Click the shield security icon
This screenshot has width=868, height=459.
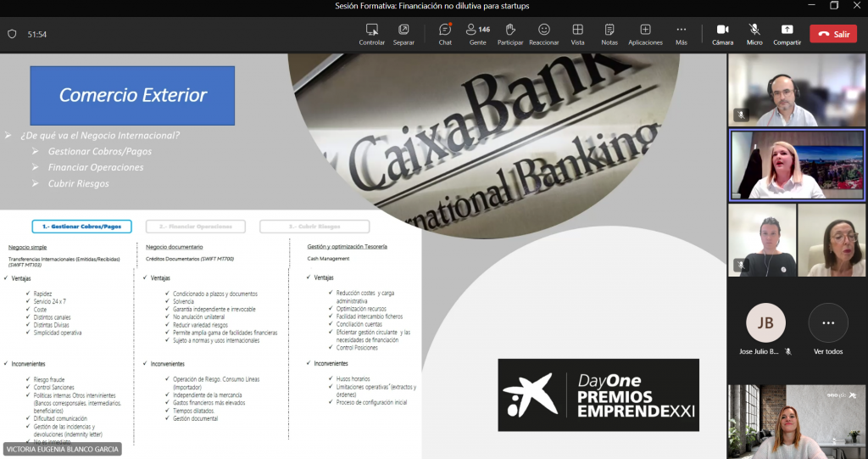[12, 35]
